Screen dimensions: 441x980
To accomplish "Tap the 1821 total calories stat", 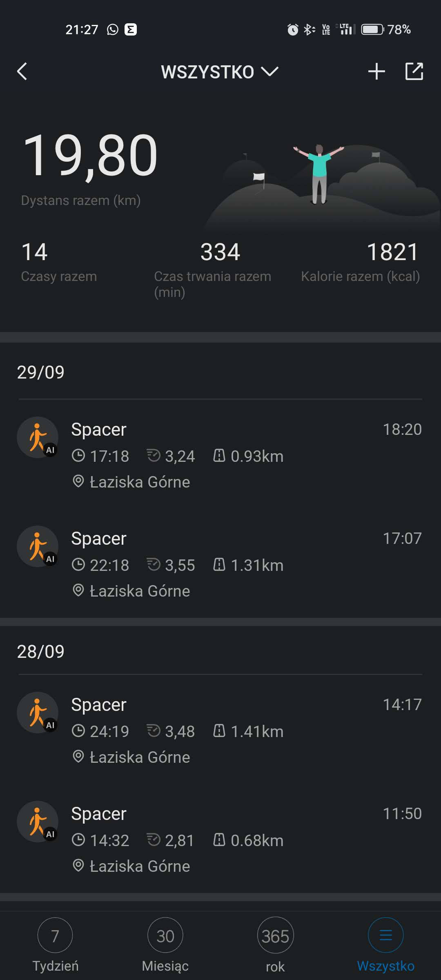I will [x=392, y=252].
